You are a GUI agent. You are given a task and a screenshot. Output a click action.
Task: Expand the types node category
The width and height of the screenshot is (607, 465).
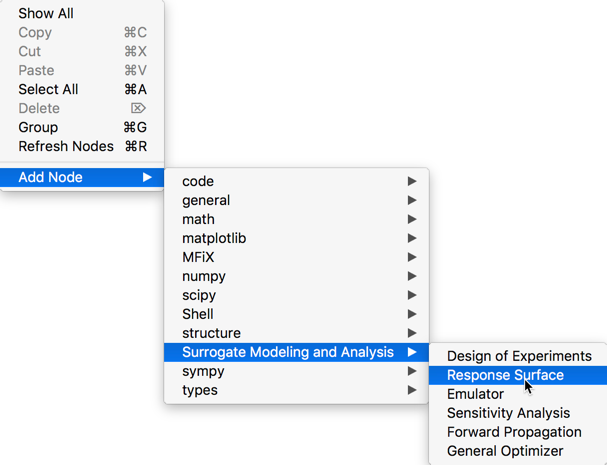click(200, 390)
